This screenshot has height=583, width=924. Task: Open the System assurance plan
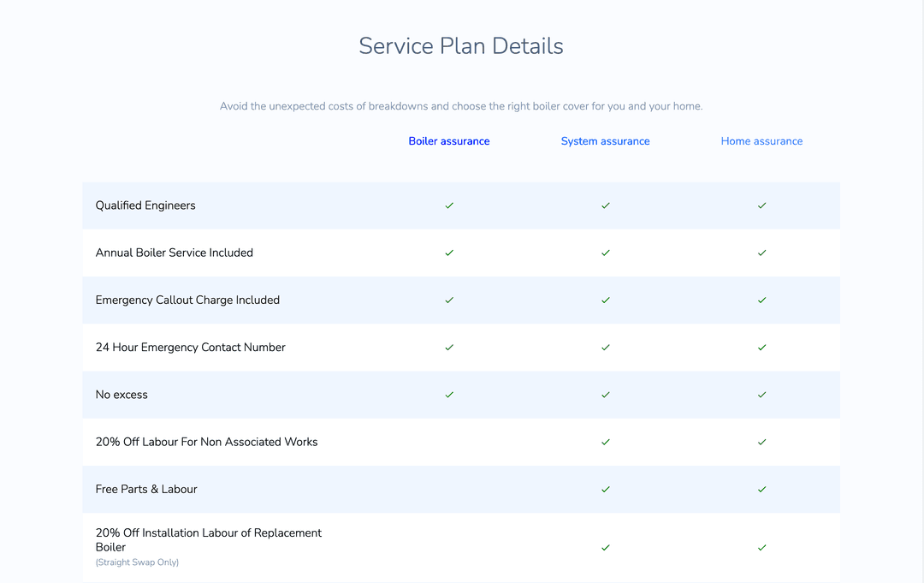tap(605, 140)
